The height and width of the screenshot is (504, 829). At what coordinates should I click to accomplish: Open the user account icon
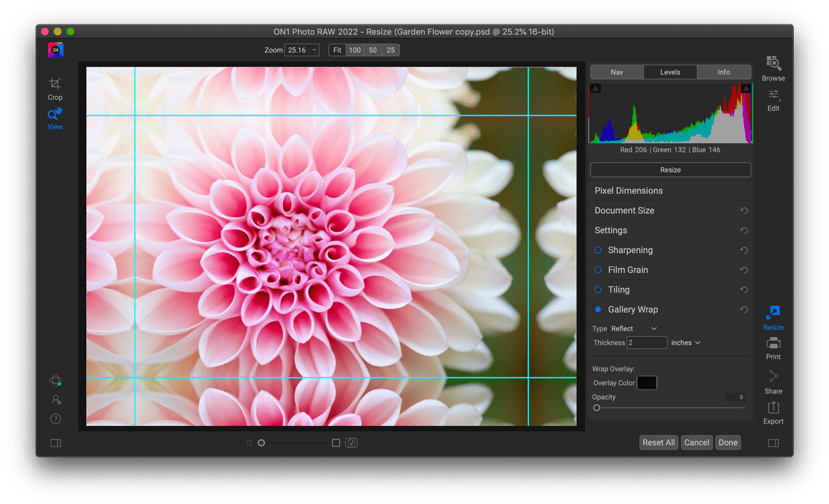pos(56,399)
